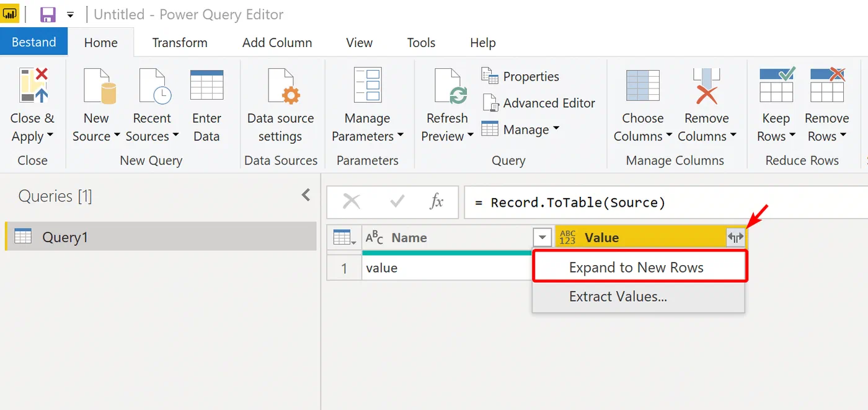Click the Remove Columns icon
The width and height of the screenshot is (868, 410).
click(706, 85)
